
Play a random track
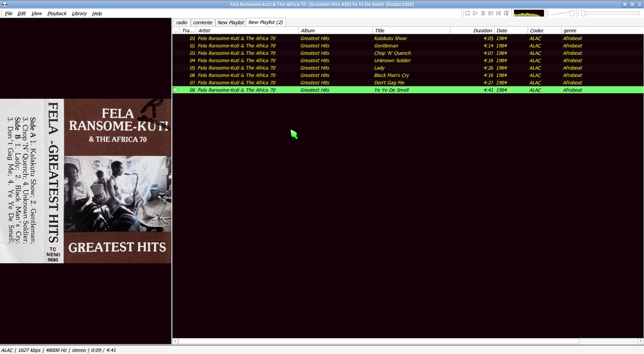(x=506, y=13)
